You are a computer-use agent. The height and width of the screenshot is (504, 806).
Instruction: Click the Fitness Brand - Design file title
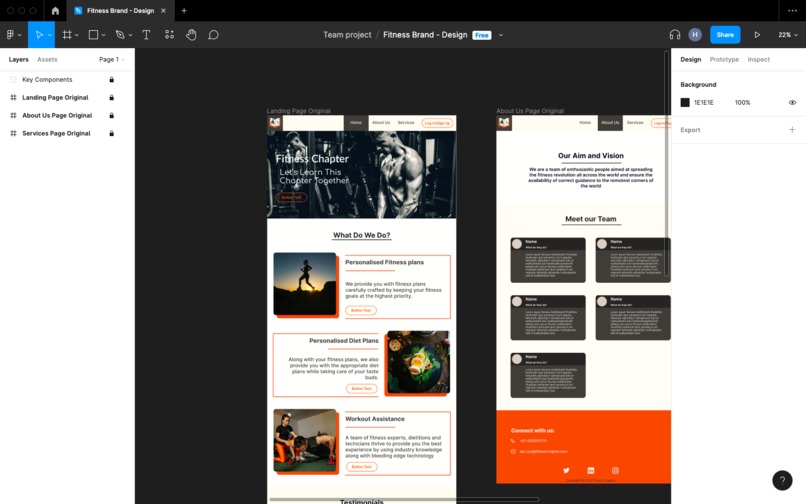[425, 34]
